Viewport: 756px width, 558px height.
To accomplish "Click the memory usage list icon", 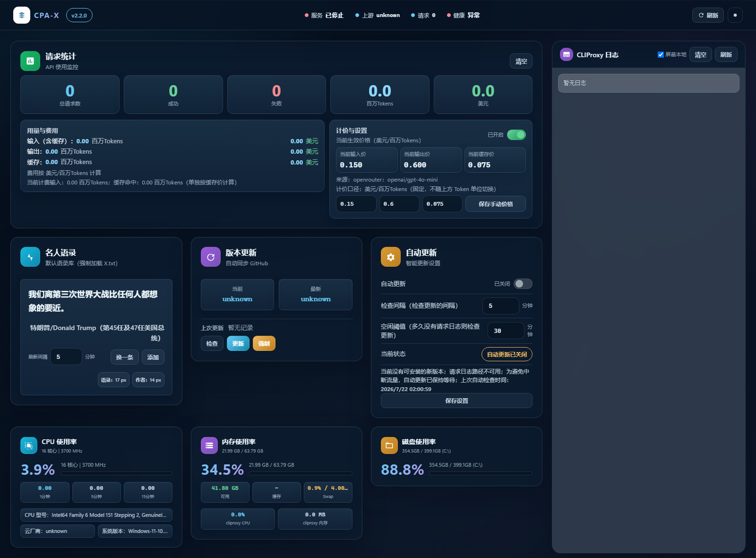I will [209, 445].
